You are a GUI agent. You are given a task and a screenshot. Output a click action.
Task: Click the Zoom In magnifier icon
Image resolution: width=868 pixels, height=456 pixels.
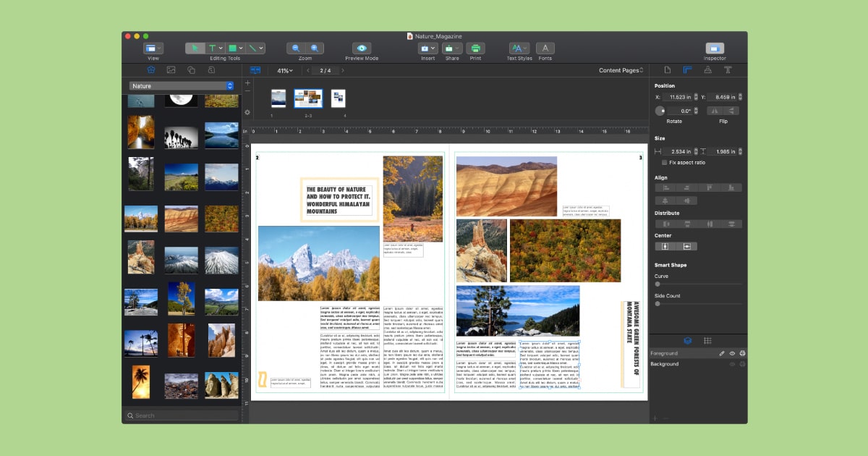coord(316,47)
